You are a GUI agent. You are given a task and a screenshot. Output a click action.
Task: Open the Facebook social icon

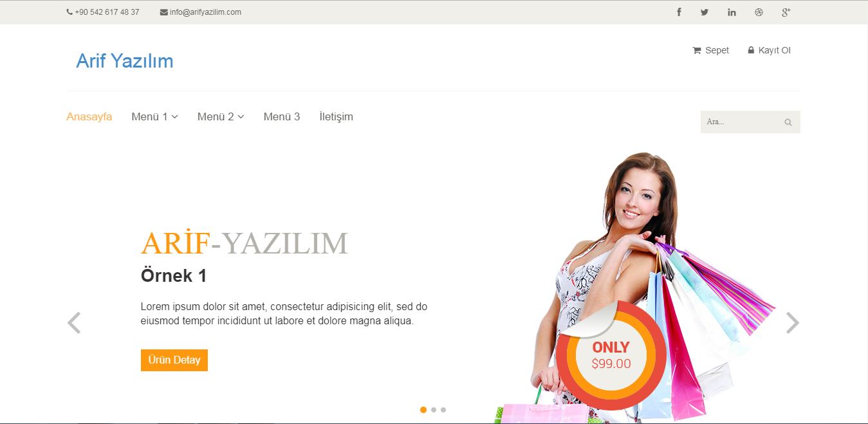[x=679, y=12]
